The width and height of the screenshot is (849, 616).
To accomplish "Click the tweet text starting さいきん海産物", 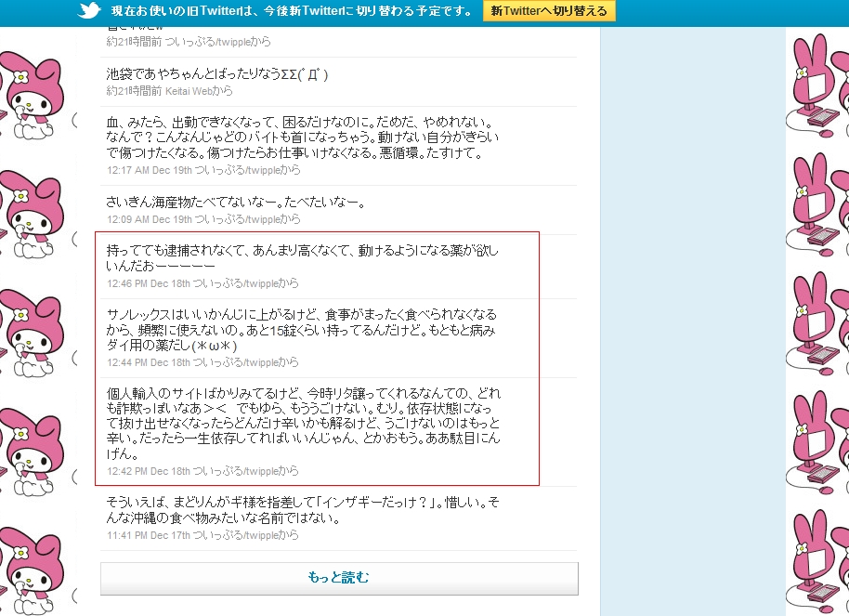I will click(x=236, y=203).
